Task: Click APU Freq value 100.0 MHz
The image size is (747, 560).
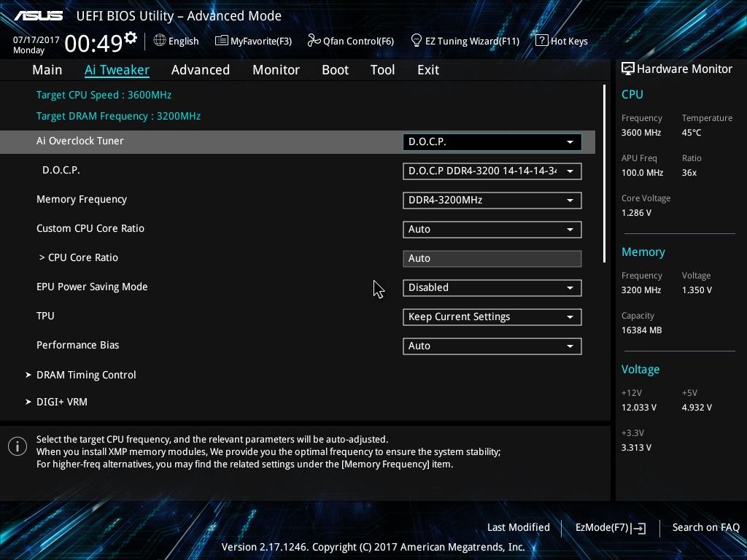Action: (642, 173)
